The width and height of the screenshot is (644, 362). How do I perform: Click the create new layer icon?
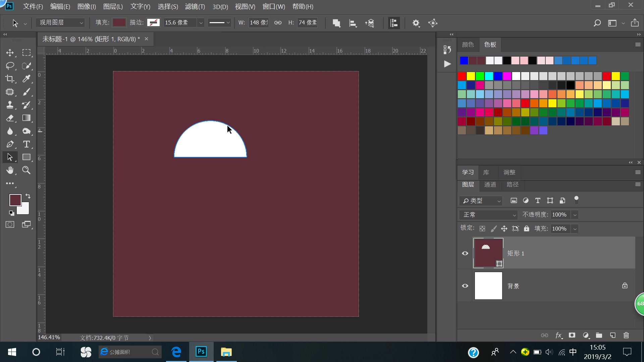pyautogui.click(x=613, y=335)
